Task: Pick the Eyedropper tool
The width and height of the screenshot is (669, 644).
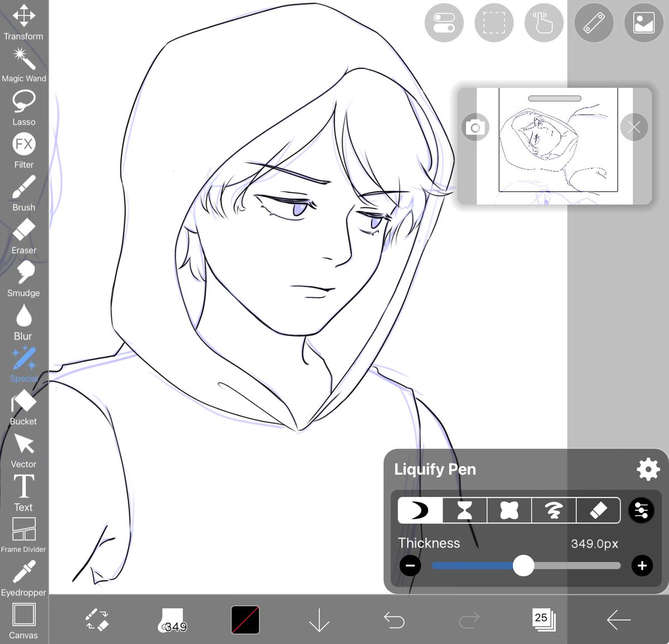Action: point(23,578)
